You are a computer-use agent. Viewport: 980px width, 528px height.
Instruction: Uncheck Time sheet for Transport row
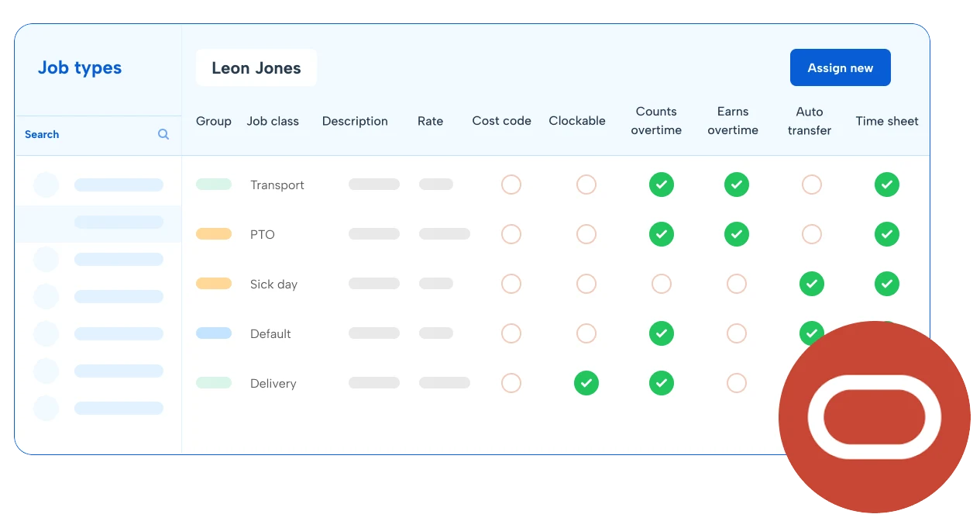pos(887,185)
